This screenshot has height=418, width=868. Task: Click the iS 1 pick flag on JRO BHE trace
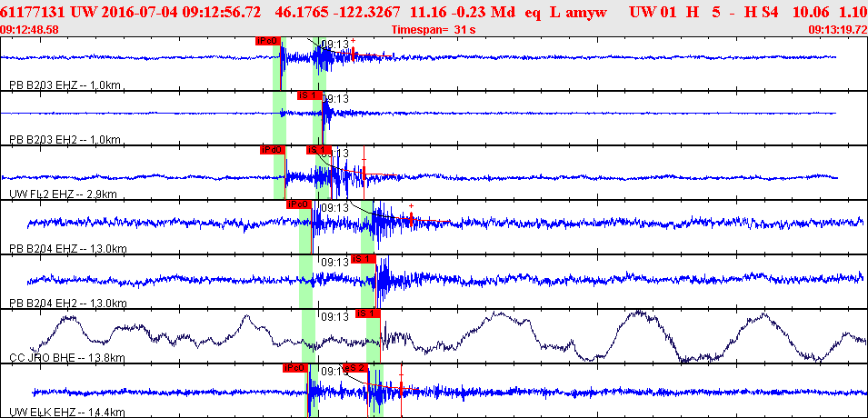pos(368,313)
